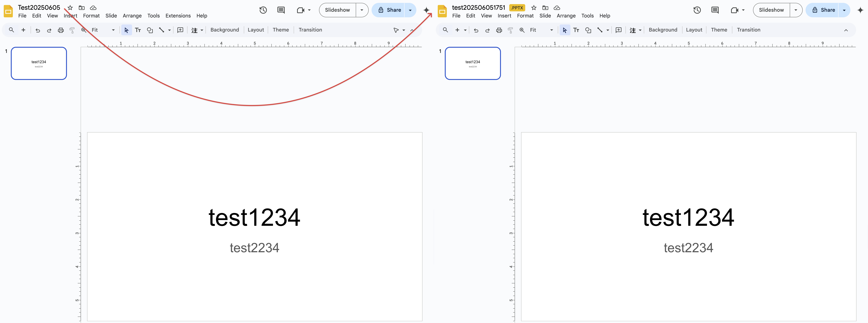Open comments panel in the left window
The width and height of the screenshot is (868, 323).
pos(281,10)
